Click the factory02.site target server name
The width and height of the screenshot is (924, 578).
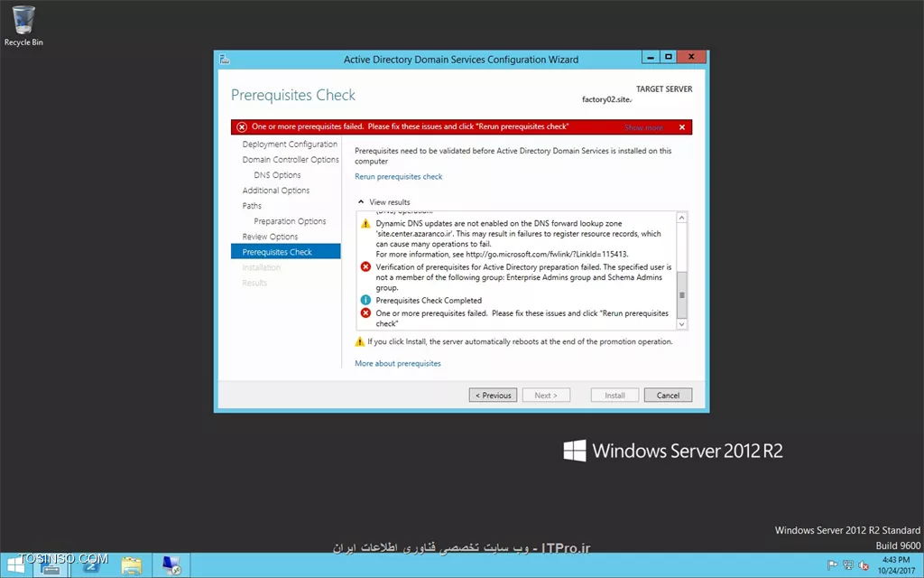pos(606,99)
